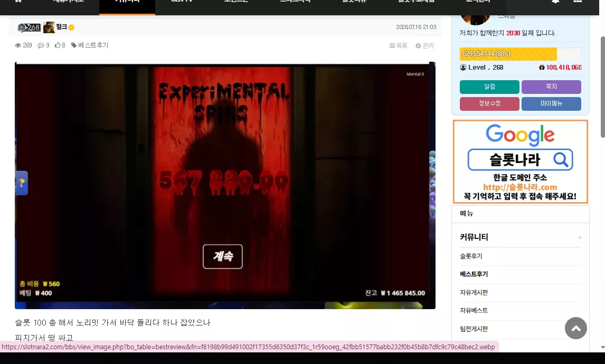Click the magnifier icon in the 슬롯나라 banner
Image resolution: width=605 pixels, height=364 pixels.
click(561, 159)
